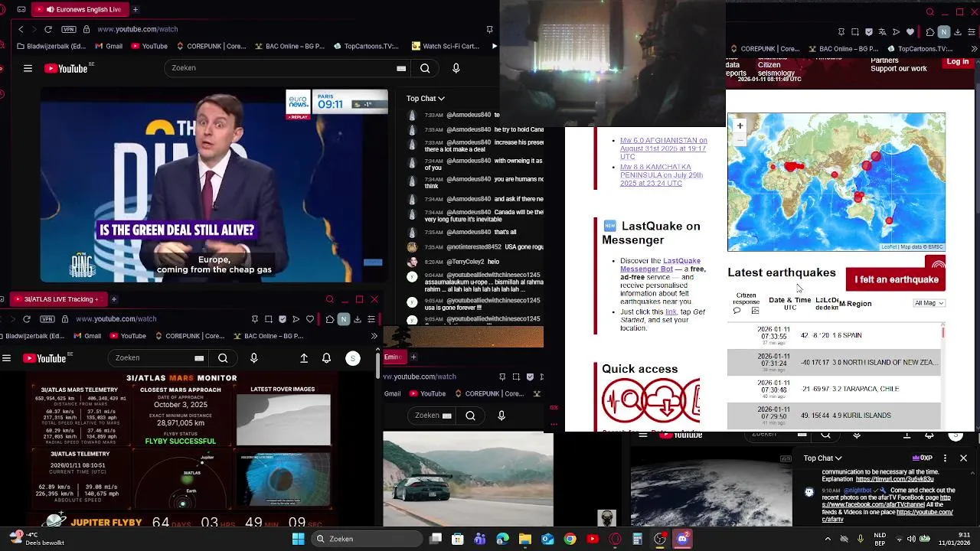Click 'Support our work' on EMSC header

coord(898,69)
